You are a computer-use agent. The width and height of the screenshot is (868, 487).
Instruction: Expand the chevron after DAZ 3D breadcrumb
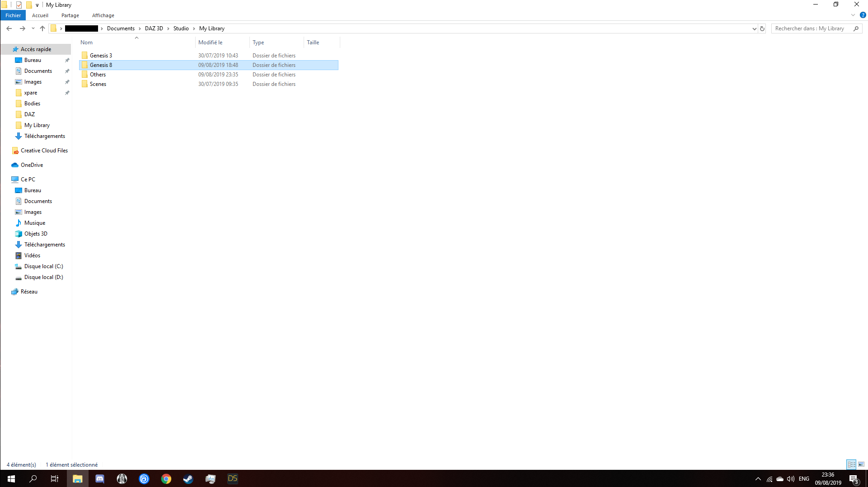point(168,28)
